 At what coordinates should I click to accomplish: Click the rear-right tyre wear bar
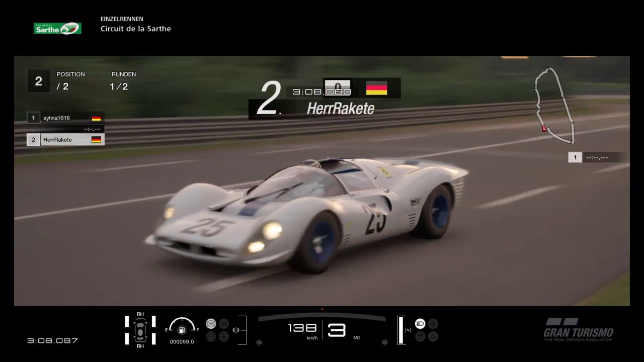click(x=153, y=338)
